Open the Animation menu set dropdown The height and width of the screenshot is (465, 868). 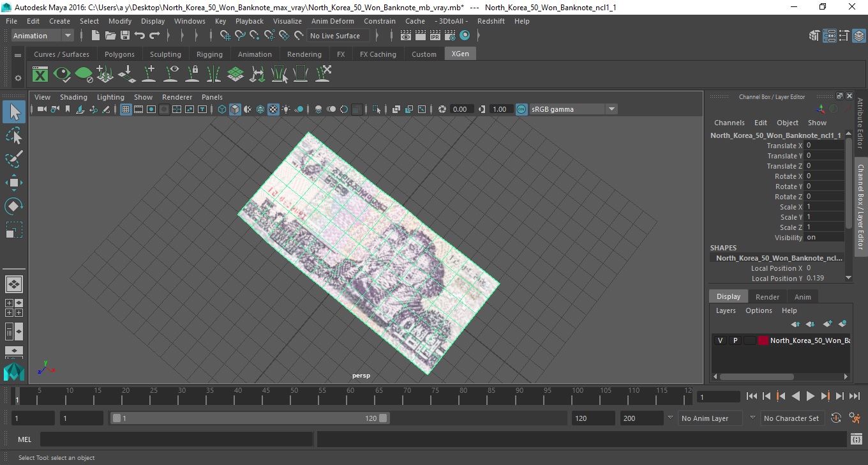(x=43, y=36)
